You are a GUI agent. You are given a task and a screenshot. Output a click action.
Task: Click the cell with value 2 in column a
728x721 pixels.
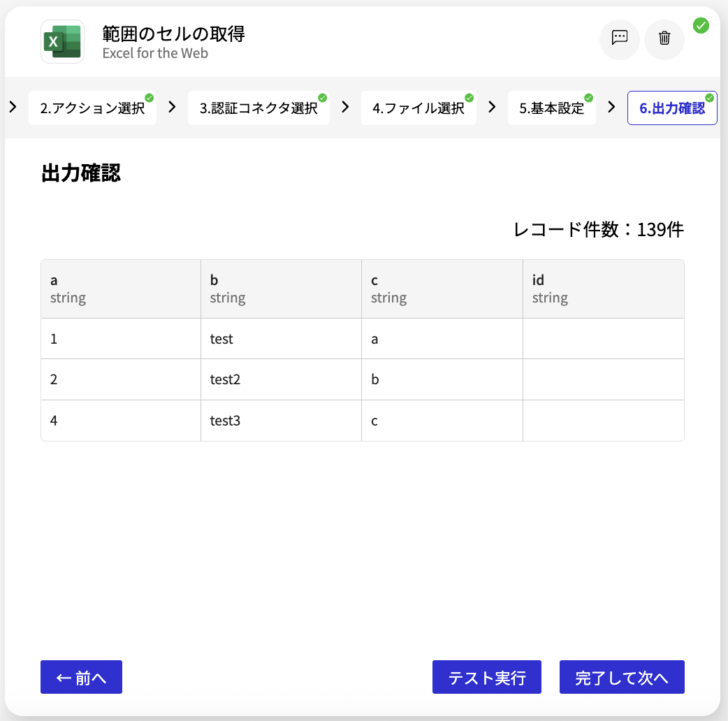pos(121,379)
